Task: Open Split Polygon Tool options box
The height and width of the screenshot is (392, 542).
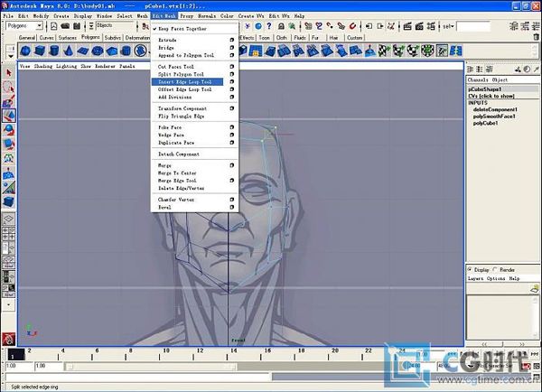Action: [232, 74]
